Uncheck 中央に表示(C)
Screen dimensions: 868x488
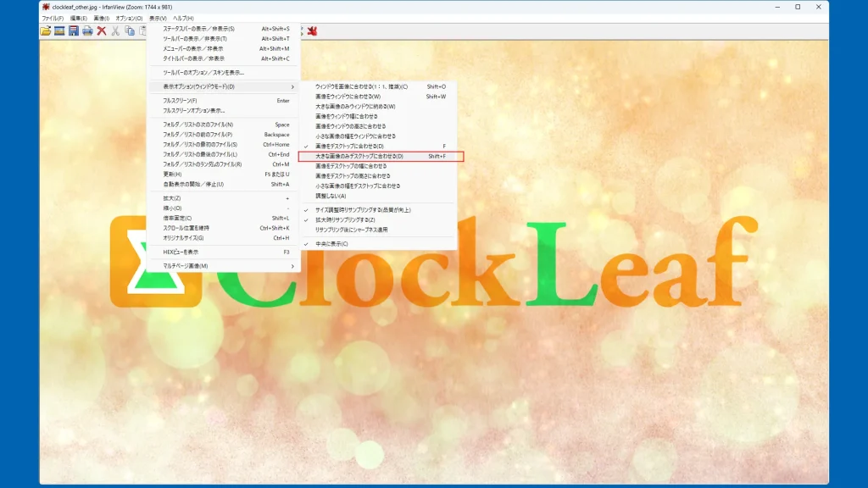coord(379,244)
